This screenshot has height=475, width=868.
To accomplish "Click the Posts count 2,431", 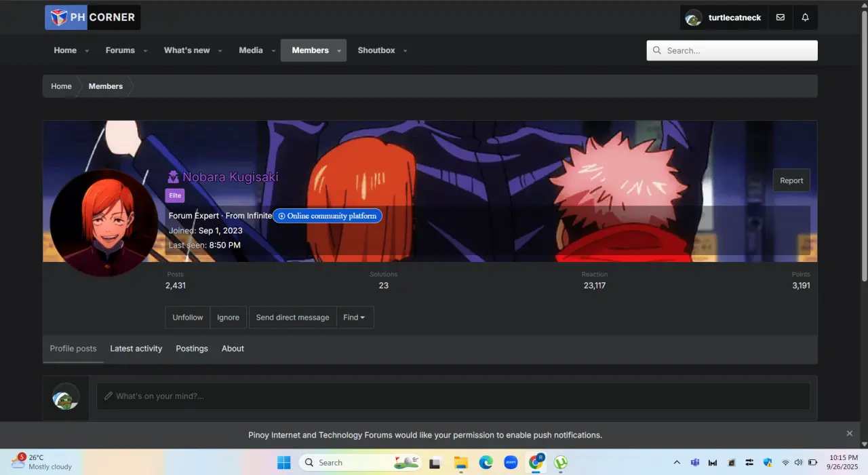I will (x=176, y=286).
